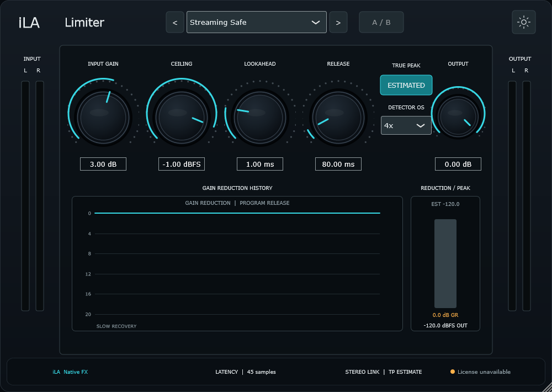This screenshot has height=392, width=552.
Task: Click the GAIN REDUCTION legend label
Action: (x=208, y=203)
